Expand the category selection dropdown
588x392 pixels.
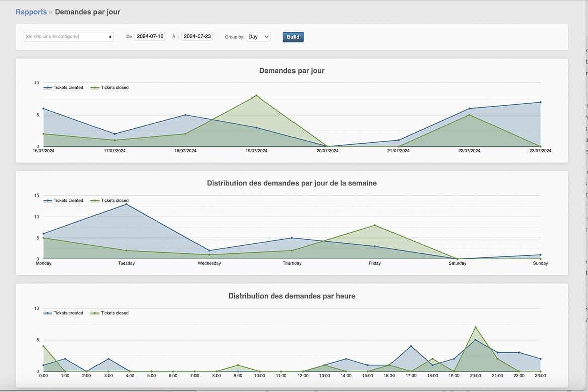[x=68, y=37]
